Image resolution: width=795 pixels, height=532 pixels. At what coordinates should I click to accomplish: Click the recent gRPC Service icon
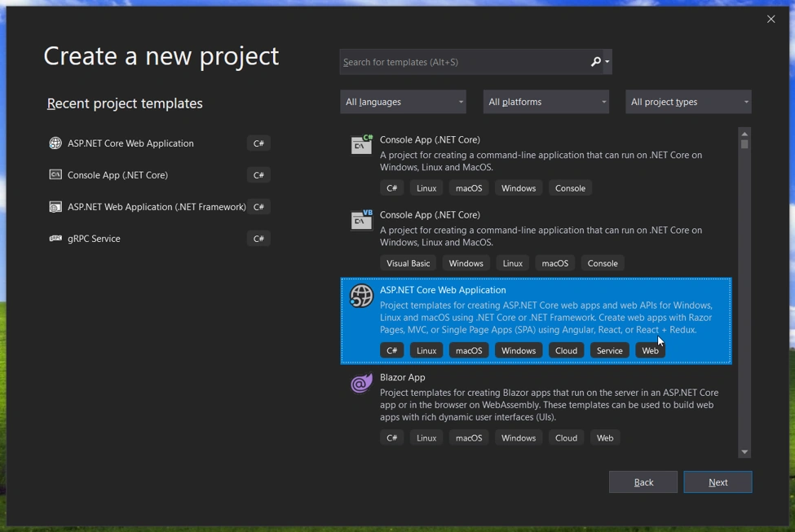click(x=55, y=239)
